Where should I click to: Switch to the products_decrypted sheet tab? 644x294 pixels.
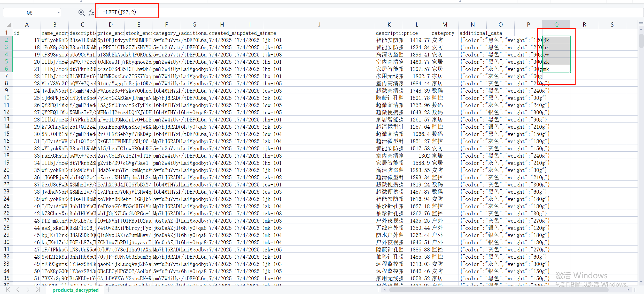(x=75, y=290)
